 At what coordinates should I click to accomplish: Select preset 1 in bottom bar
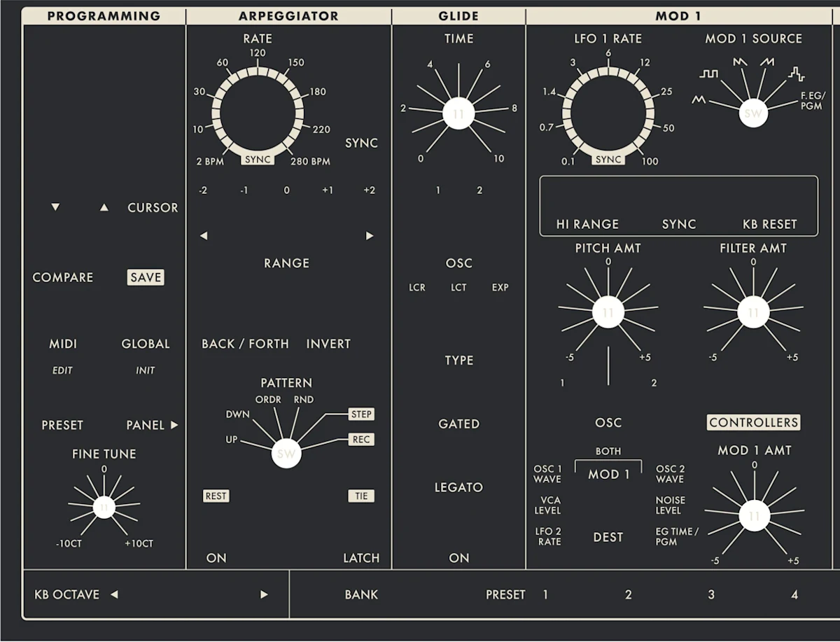[x=545, y=594]
